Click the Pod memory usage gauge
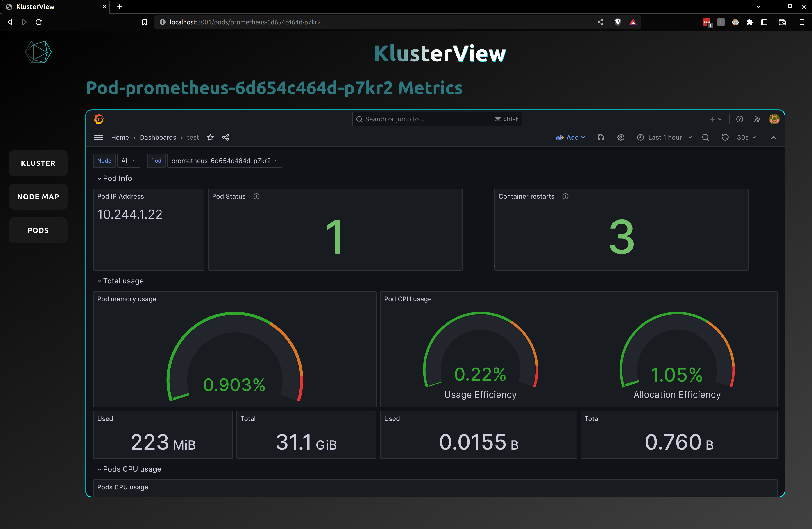The height and width of the screenshot is (529, 812). [234, 356]
